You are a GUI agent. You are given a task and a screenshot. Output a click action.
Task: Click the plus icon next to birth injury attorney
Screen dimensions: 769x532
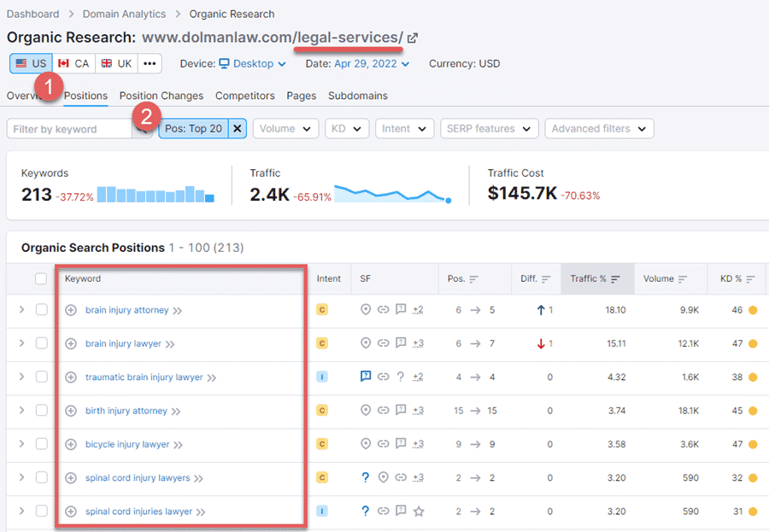[x=71, y=411]
